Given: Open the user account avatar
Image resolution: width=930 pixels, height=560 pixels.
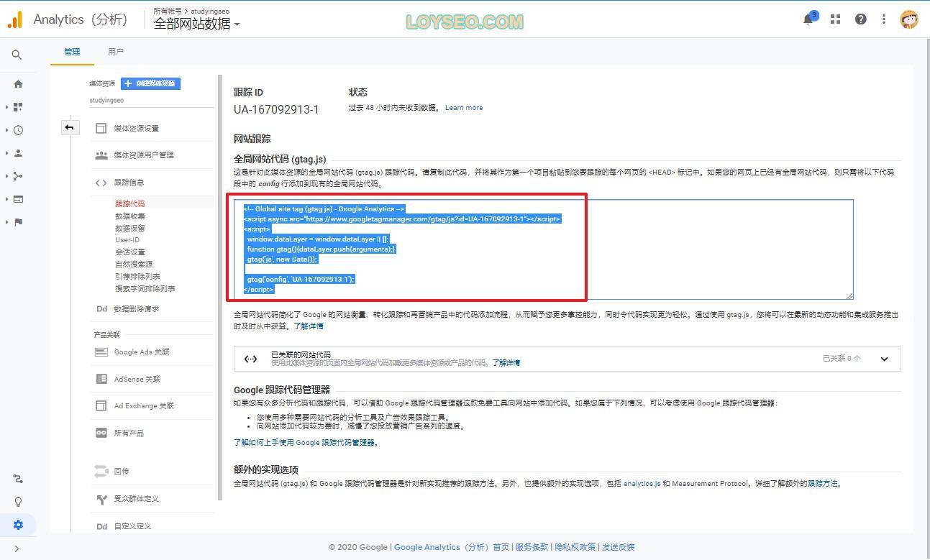Looking at the screenshot, I should coord(909,19).
